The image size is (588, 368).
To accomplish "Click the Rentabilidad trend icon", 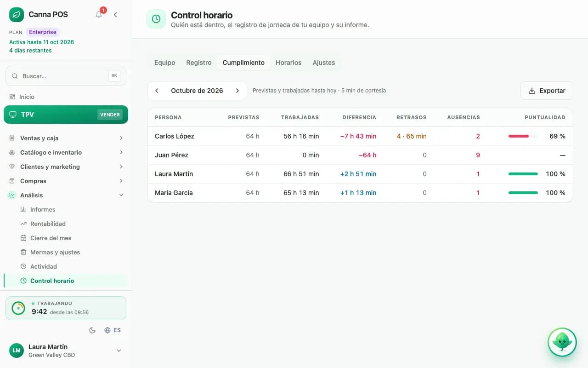I will click(23, 224).
